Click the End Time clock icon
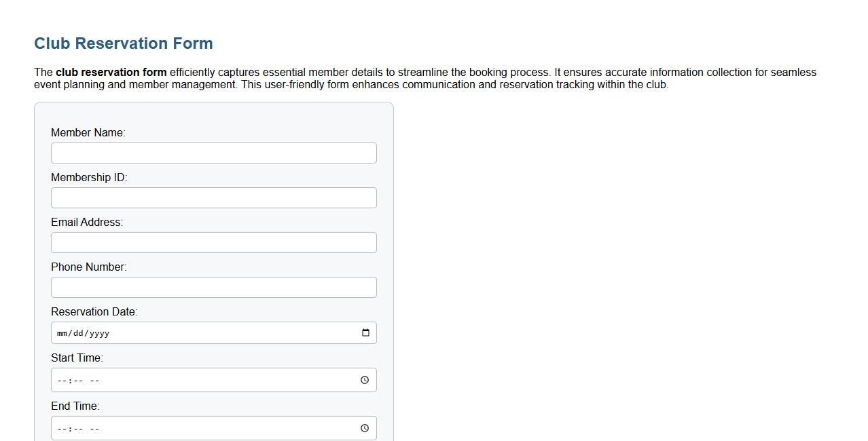The height and width of the screenshot is (441, 868). pyautogui.click(x=365, y=428)
